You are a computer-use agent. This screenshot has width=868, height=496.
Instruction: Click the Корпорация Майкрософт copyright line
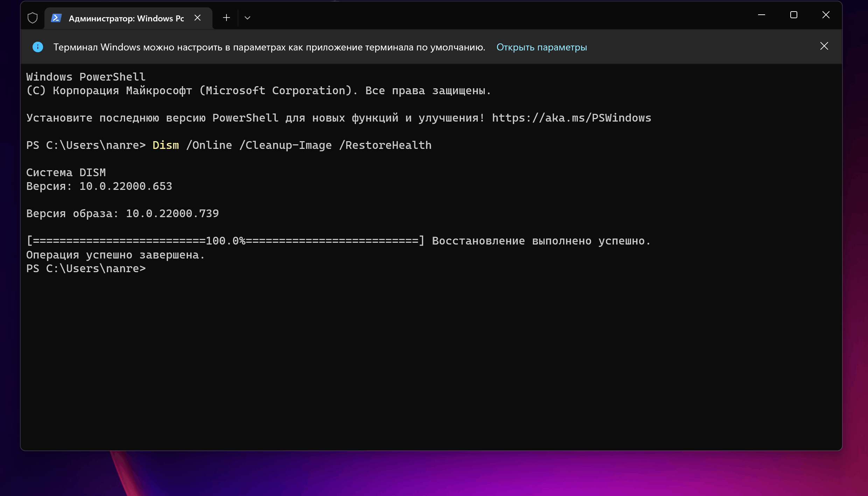(x=259, y=91)
